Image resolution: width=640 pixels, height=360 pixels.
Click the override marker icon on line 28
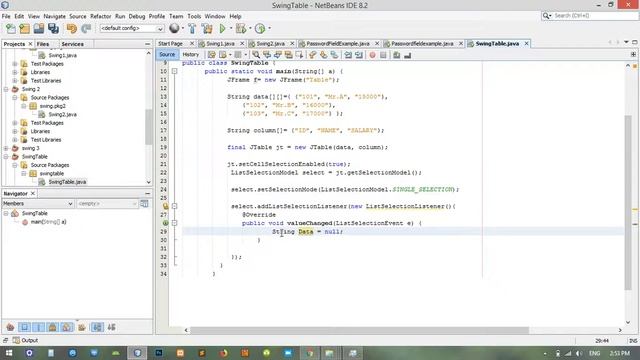click(165, 223)
